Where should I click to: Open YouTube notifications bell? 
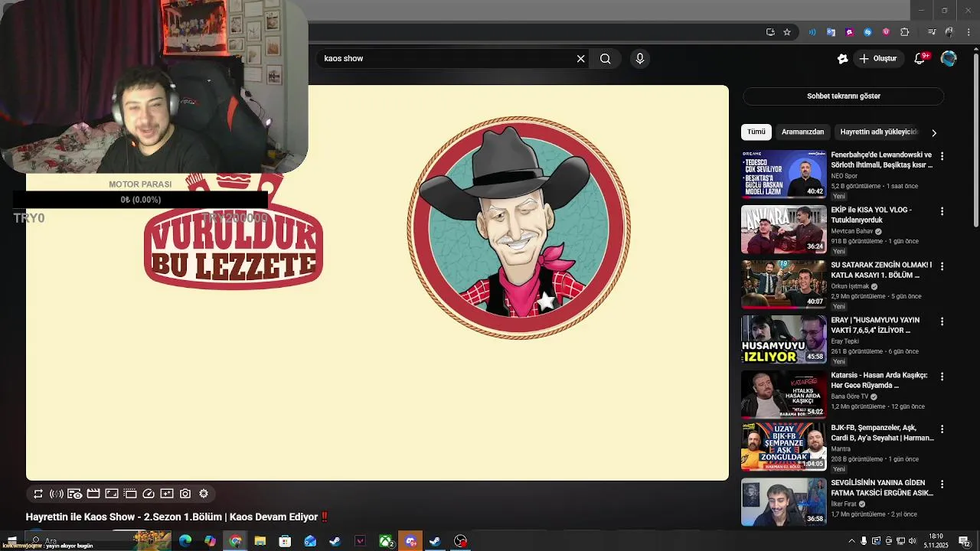[x=920, y=58]
